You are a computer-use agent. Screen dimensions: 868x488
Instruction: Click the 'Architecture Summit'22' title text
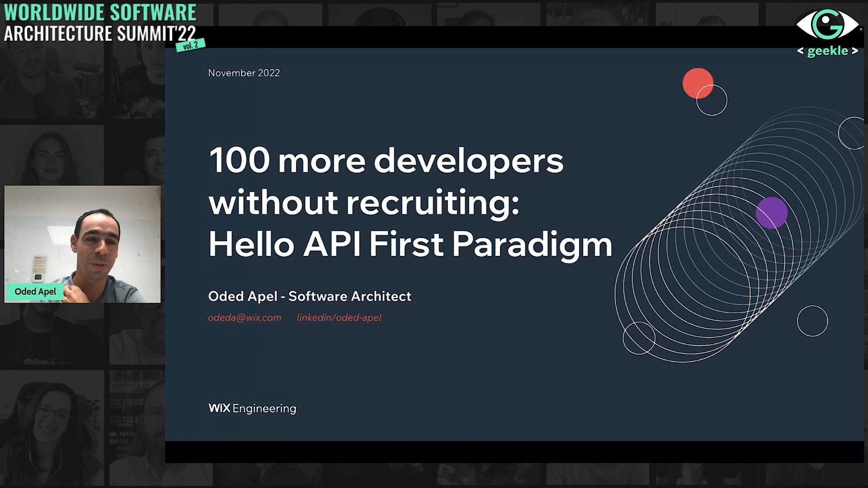coord(100,33)
